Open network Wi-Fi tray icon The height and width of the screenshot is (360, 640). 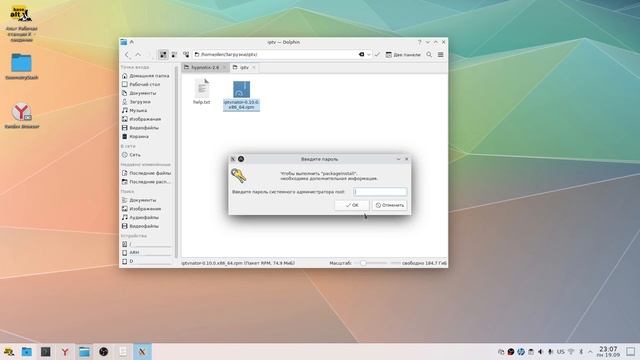point(571,352)
